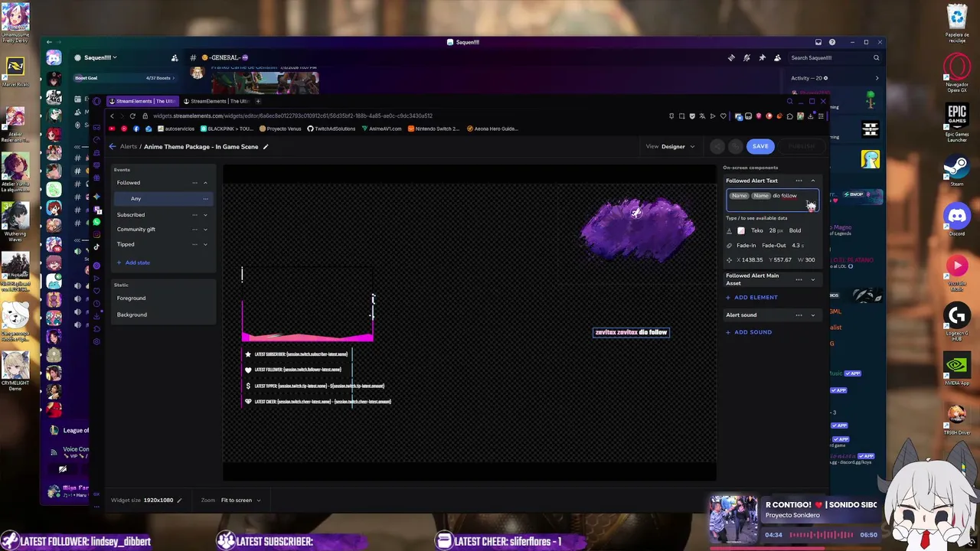Reload the page in the Opera browser
The image size is (980, 551).
132,116
